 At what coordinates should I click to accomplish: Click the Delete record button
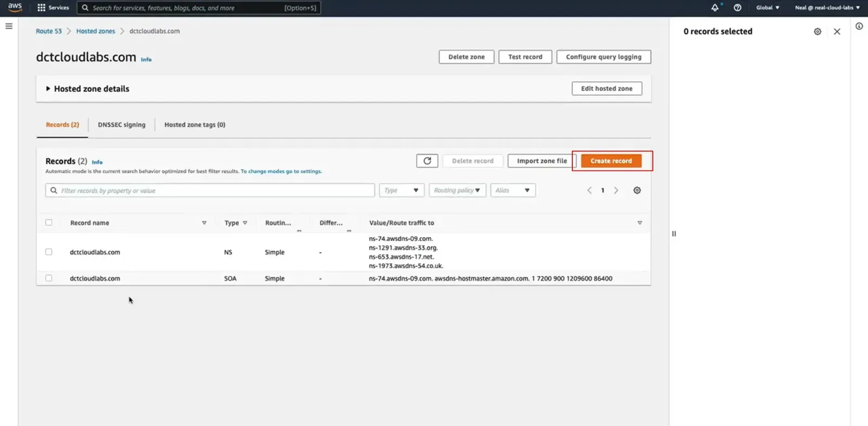pyautogui.click(x=473, y=161)
